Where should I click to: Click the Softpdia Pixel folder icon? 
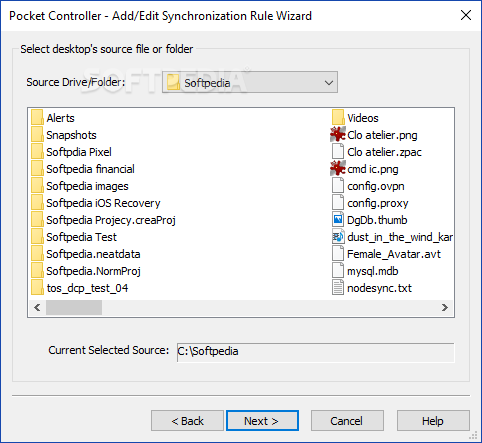(37, 152)
